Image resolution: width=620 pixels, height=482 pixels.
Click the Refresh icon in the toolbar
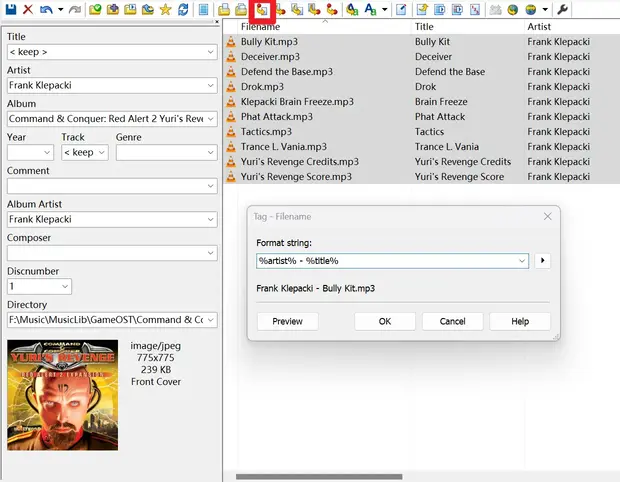(x=182, y=10)
